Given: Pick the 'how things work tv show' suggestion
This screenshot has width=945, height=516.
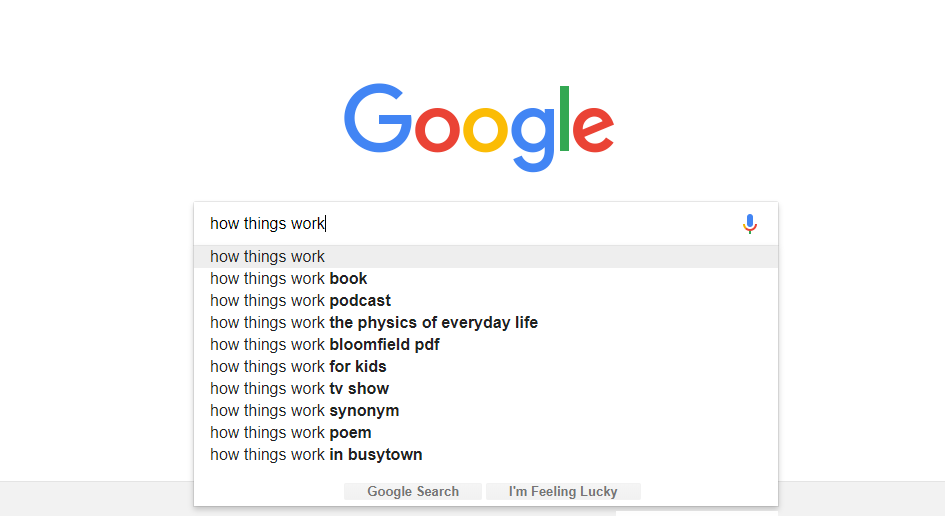Looking at the screenshot, I should [300, 389].
